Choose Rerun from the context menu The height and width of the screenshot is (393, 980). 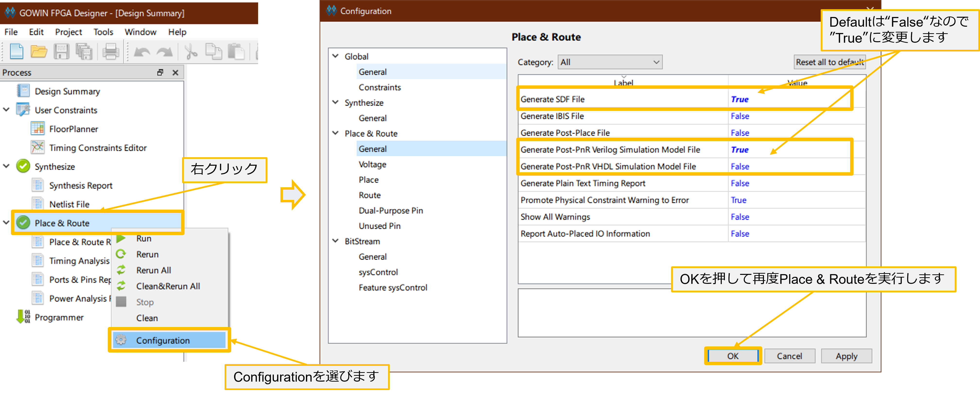(147, 254)
